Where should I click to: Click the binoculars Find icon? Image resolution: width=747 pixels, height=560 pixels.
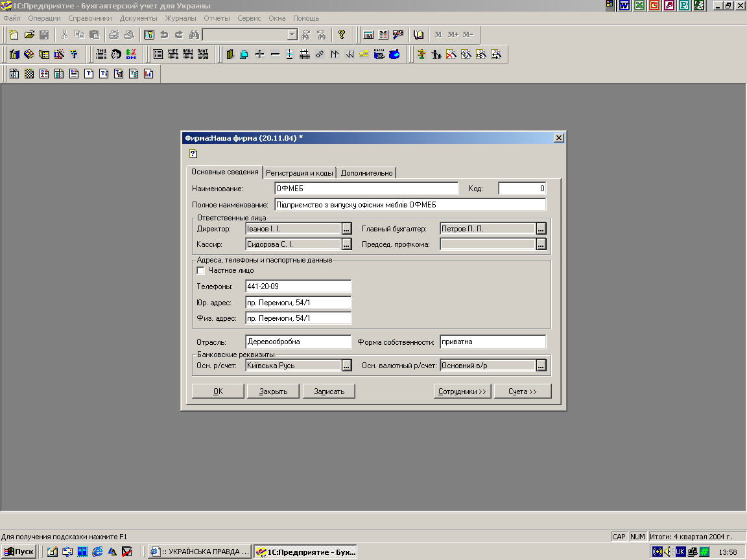coord(194,35)
